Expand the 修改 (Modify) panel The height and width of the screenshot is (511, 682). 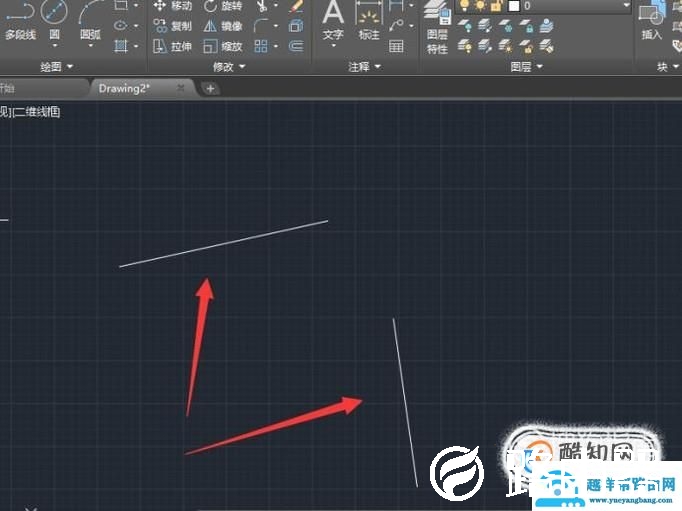tap(228, 67)
